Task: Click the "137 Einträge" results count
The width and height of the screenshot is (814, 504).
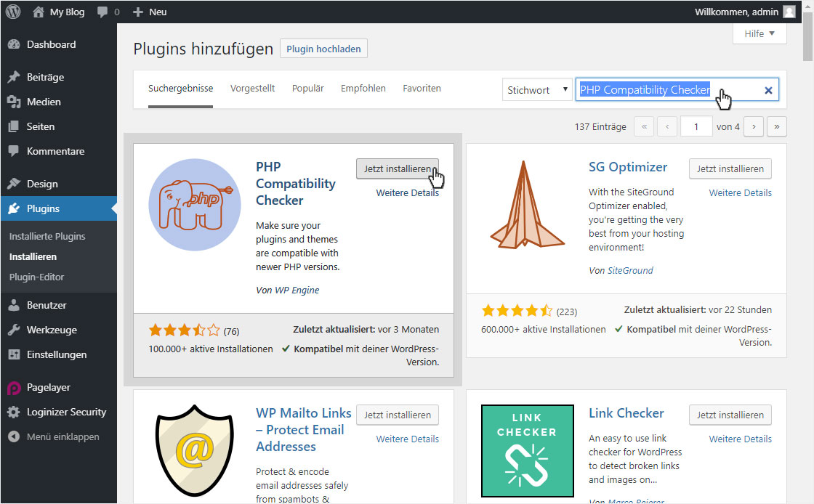Action: coord(600,127)
